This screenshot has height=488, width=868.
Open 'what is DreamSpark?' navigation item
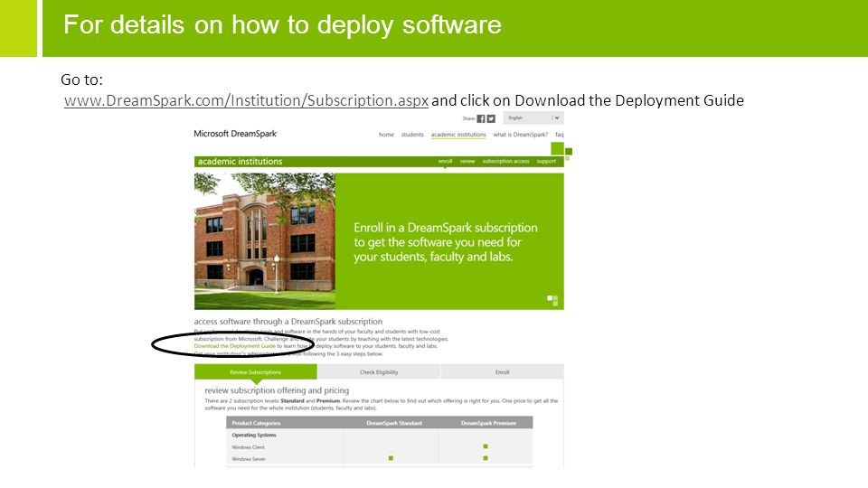tap(521, 135)
